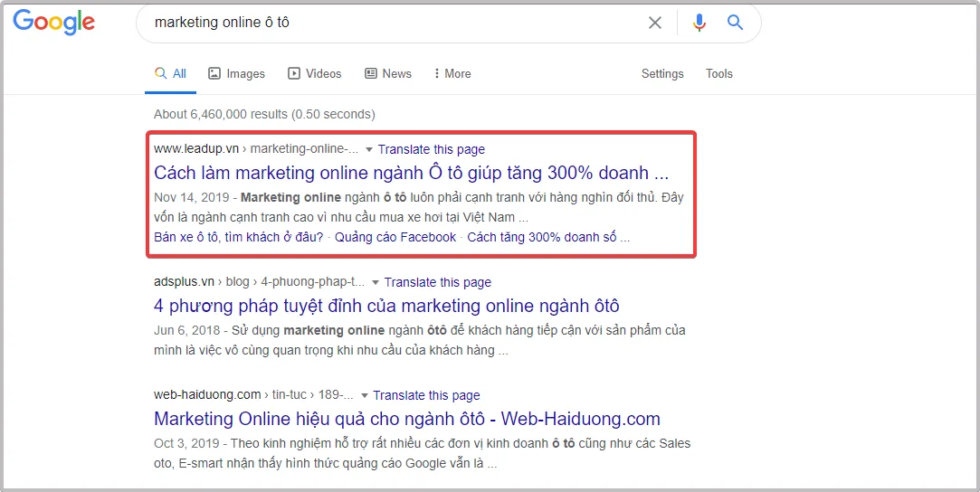Click the 'Oct 3, 2019' snippet date

coord(186,444)
